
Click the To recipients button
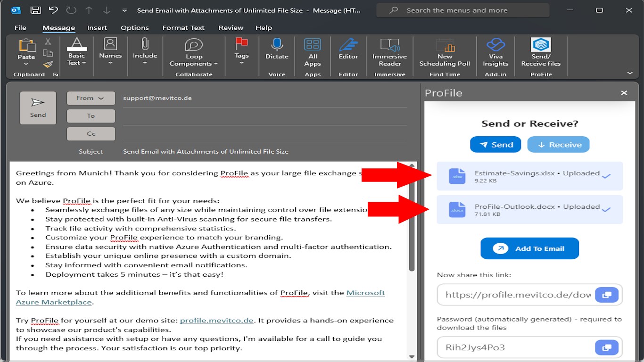(x=91, y=116)
